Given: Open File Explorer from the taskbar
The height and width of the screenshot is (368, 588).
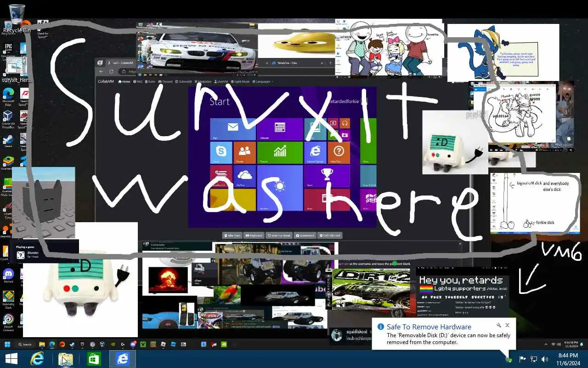Looking at the screenshot, I should coord(66,359).
